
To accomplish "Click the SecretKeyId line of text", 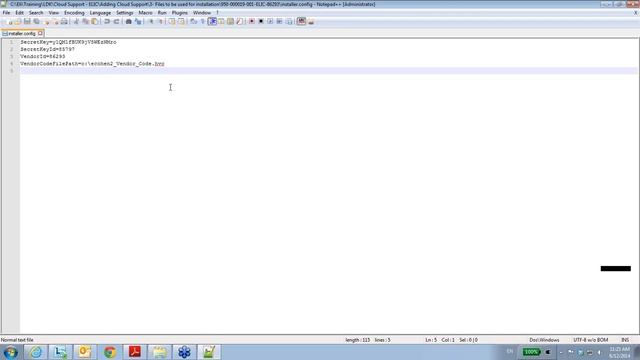I will pyautogui.click(x=47, y=49).
